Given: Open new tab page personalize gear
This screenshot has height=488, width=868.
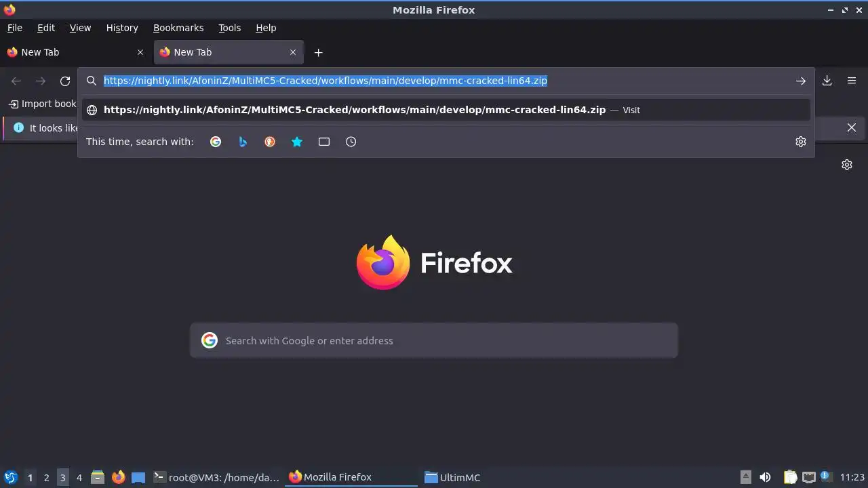Looking at the screenshot, I should click(847, 165).
